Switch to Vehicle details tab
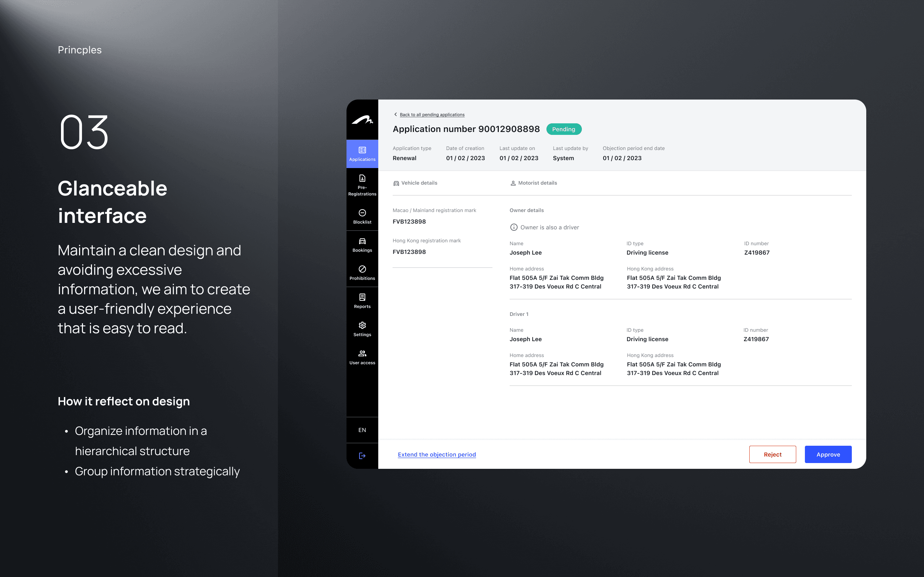This screenshot has width=924, height=577. click(x=415, y=183)
